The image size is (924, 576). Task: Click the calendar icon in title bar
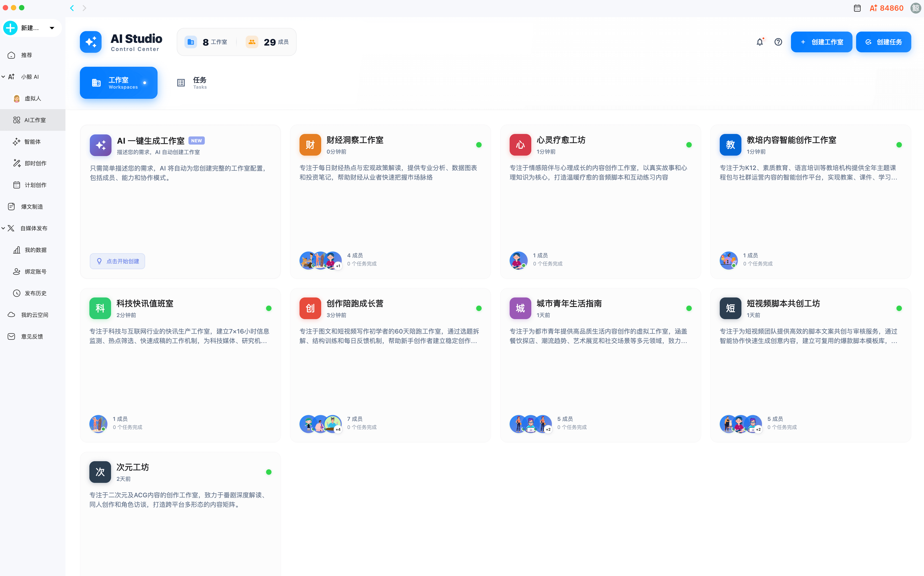point(857,8)
